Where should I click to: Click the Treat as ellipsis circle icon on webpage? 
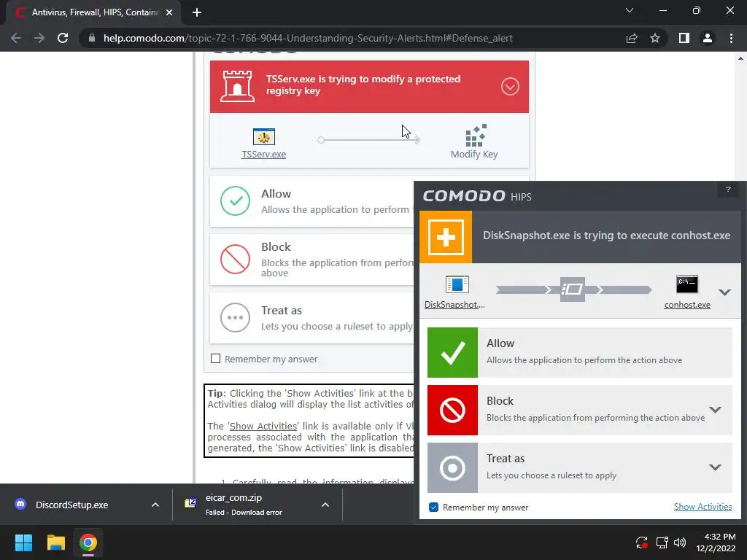point(236,318)
